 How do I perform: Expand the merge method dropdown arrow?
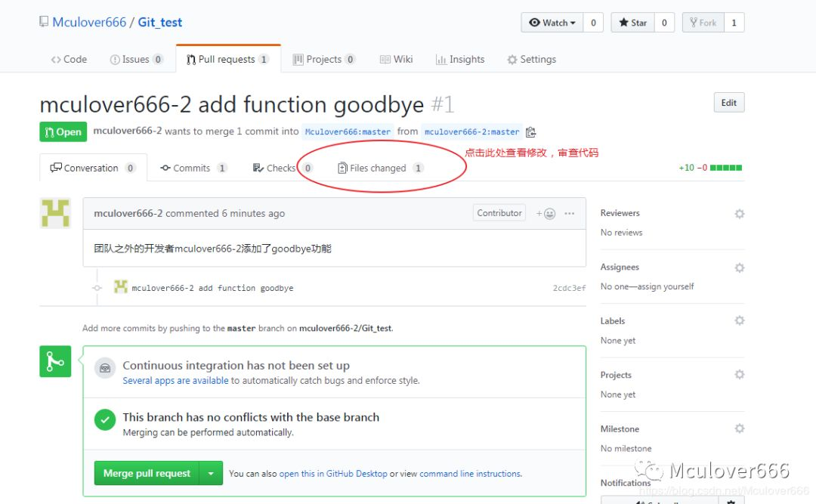point(211,473)
